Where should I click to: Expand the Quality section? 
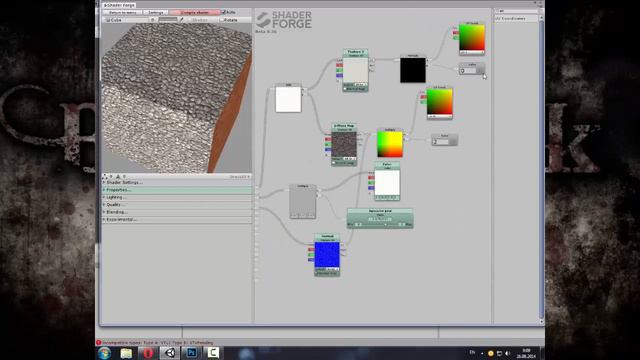pos(177,204)
